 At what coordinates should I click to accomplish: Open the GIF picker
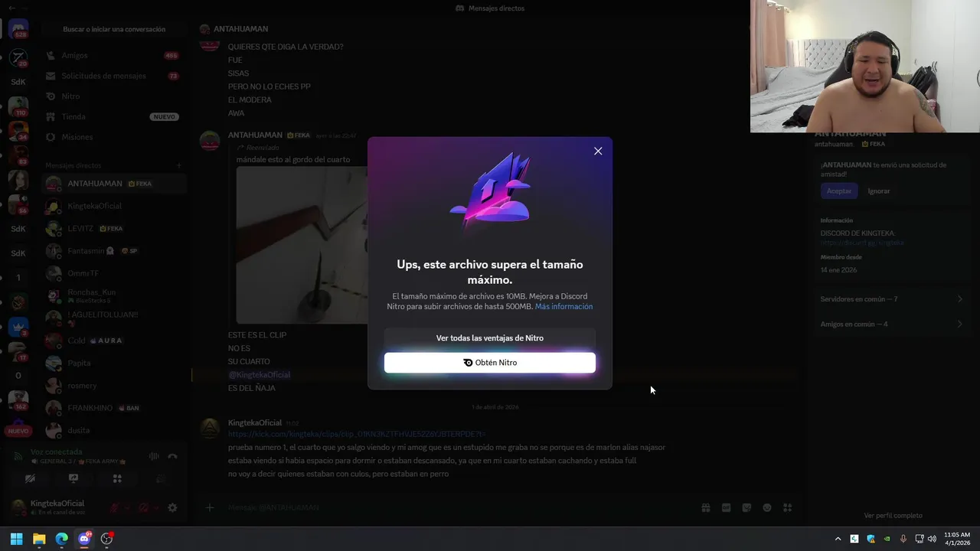(726, 507)
